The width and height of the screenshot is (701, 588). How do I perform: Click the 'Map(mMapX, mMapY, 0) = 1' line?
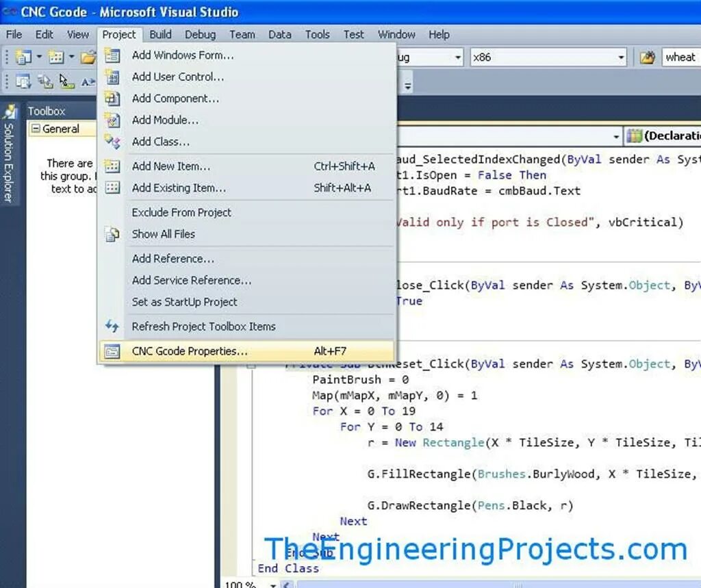(395, 395)
